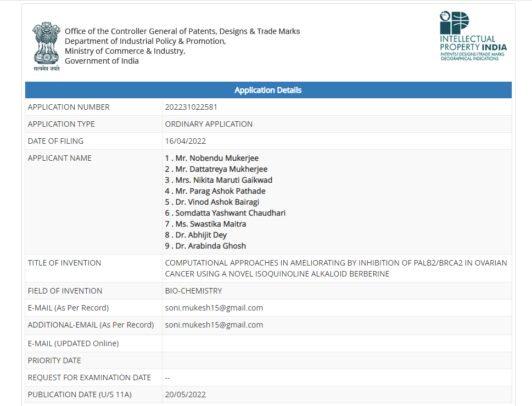Screen dimensions: 532x406
Task: Select email in ADDITIONAL-EMAIL row
Action: [x=214, y=325]
